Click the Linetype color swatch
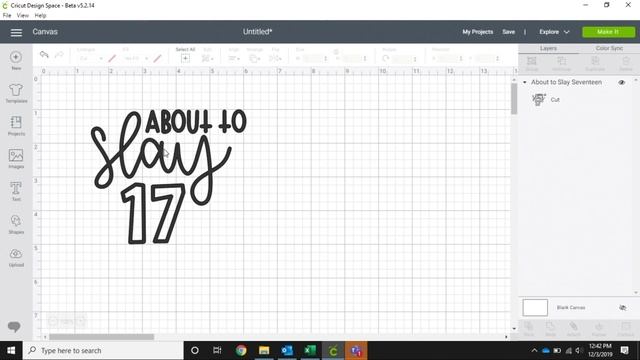640x360 pixels. pos(112,59)
